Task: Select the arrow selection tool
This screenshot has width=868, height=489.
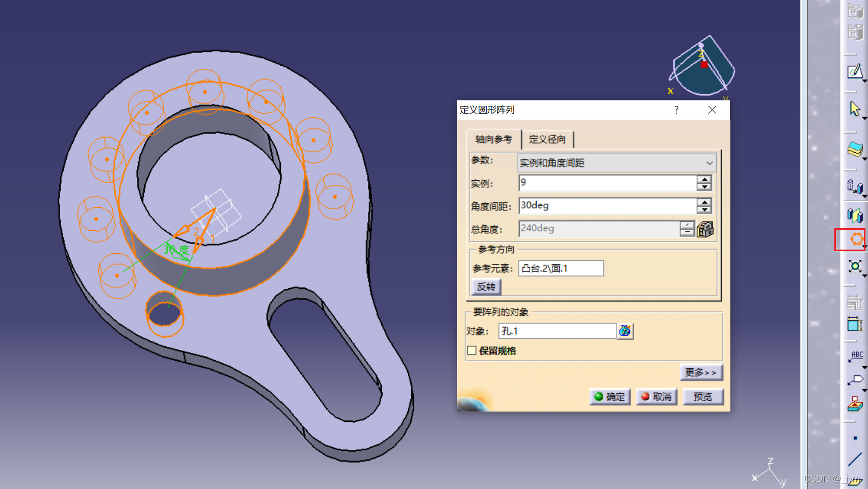Action: (855, 108)
